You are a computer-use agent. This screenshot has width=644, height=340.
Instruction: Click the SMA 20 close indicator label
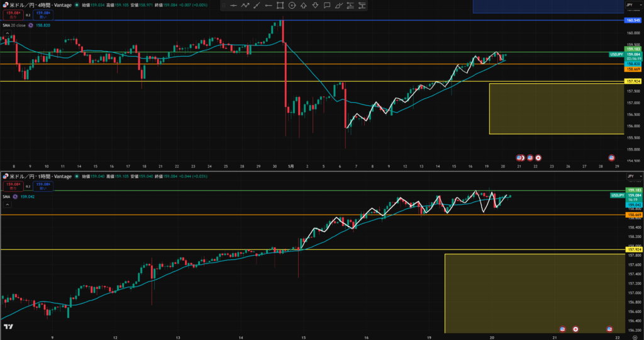[14, 25]
